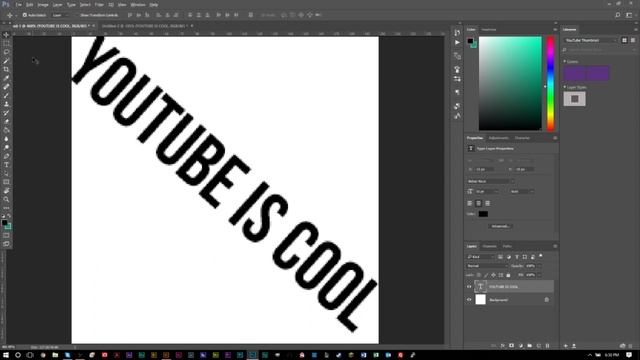
Task: Select the Hand tool
Action: 6,191
